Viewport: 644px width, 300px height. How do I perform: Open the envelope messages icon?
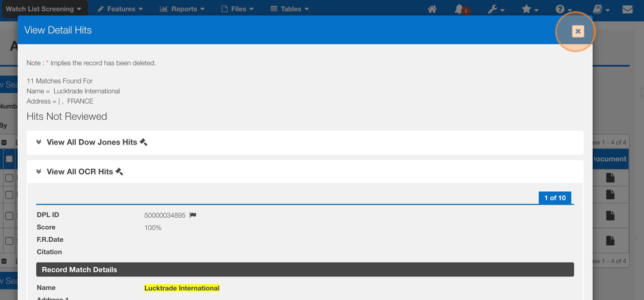[x=627, y=9]
